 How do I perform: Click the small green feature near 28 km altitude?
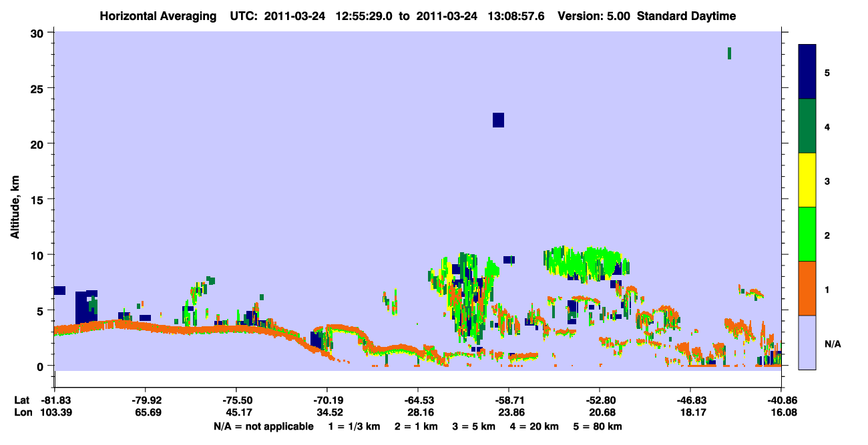click(729, 53)
